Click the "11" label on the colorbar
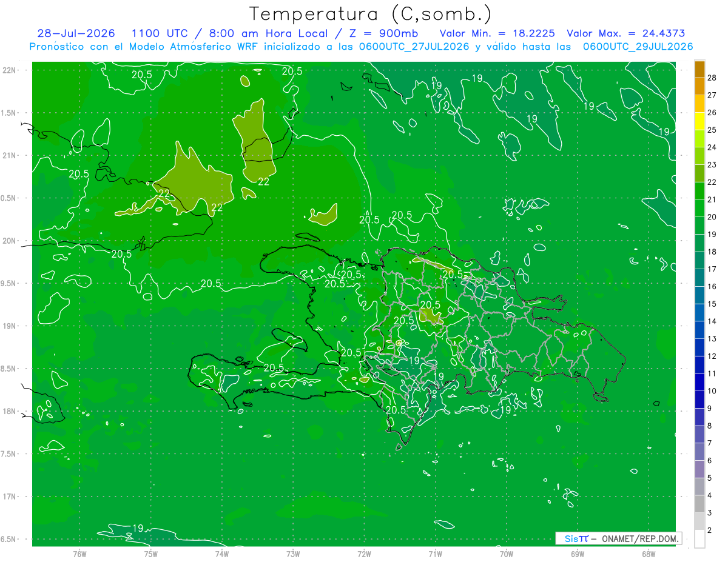Viewport: 728px width, 562px height. [712, 373]
